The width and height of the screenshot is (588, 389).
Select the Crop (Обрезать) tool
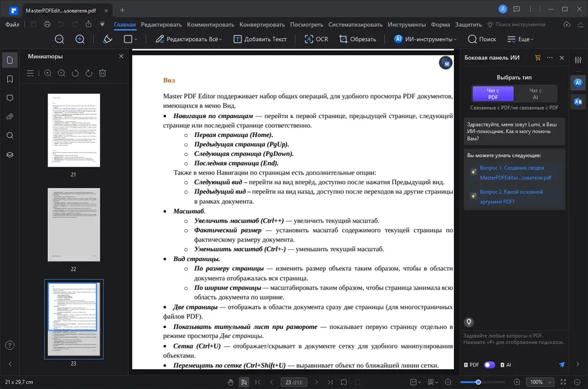click(358, 39)
